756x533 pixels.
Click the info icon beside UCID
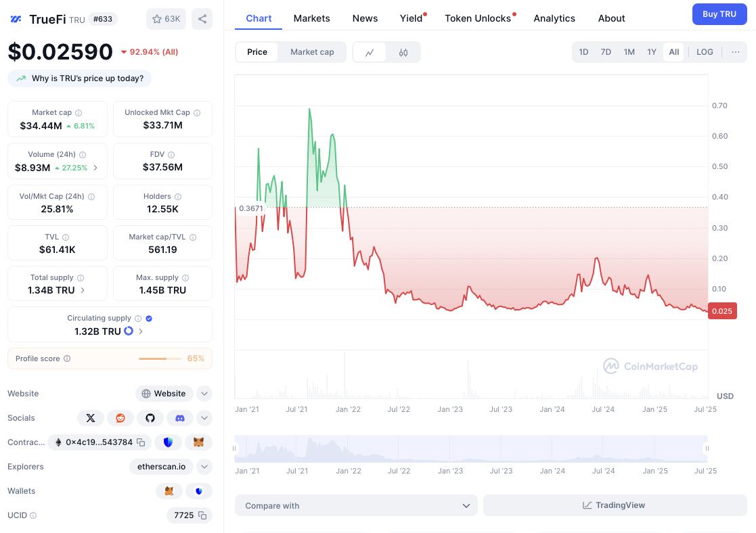click(33, 515)
